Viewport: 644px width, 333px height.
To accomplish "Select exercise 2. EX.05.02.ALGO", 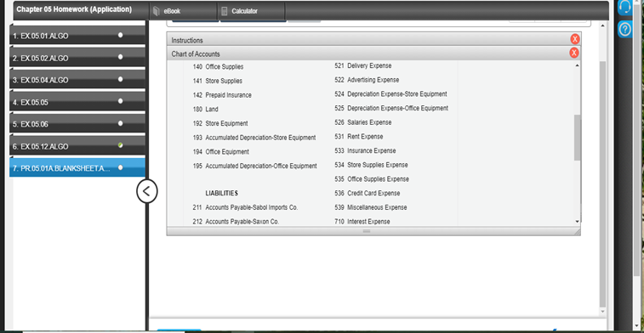I will pos(77,58).
